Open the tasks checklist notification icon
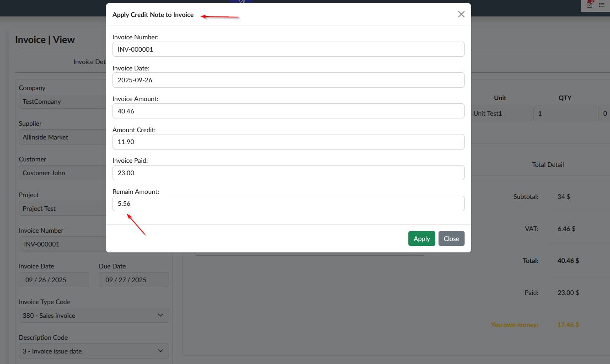This screenshot has width=610, height=364. point(589,5)
